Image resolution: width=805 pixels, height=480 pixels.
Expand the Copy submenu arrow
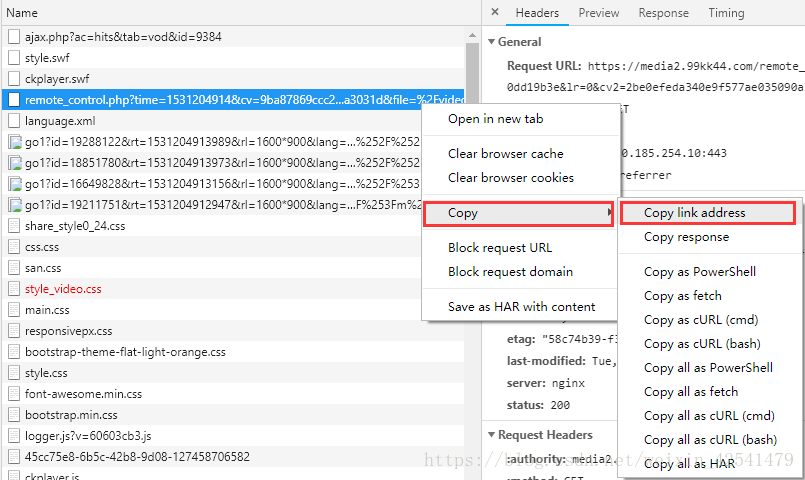tap(609, 213)
